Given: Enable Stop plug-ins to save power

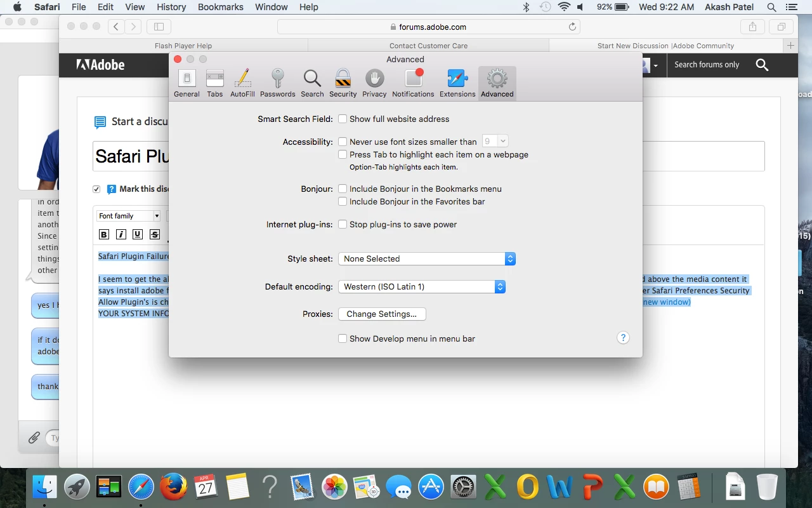Looking at the screenshot, I should [x=343, y=224].
